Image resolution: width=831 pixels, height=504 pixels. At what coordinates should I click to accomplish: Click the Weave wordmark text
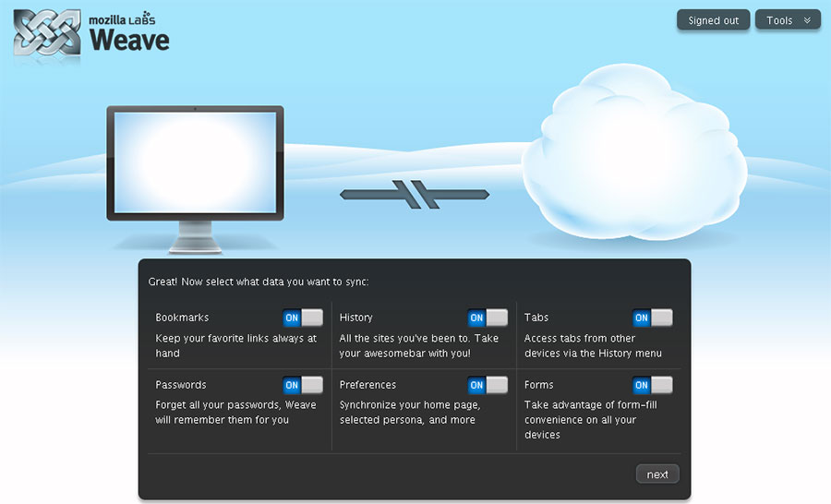(129, 40)
